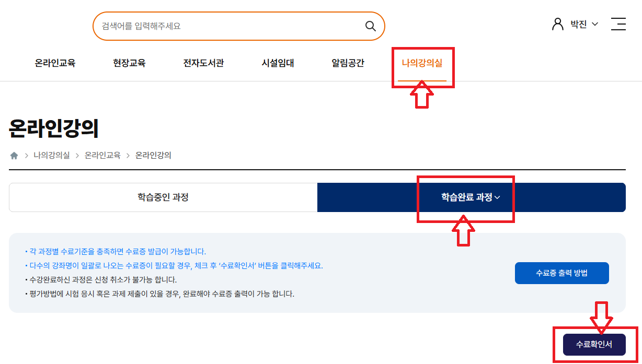Image resolution: width=642 pixels, height=364 pixels.
Task: Switch to the 학습중인 과정 tab
Action: click(x=163, y=197)
